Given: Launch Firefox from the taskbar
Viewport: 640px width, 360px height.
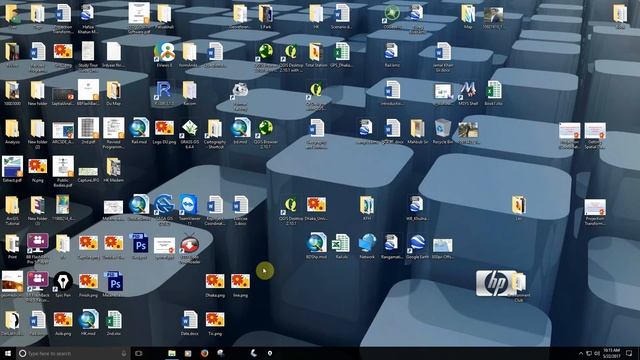Looking at the screenshot, I should (204, 353).
